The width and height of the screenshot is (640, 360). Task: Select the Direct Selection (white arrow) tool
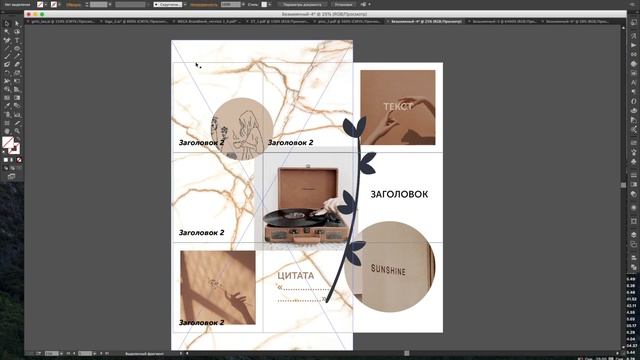pos(17,24)
